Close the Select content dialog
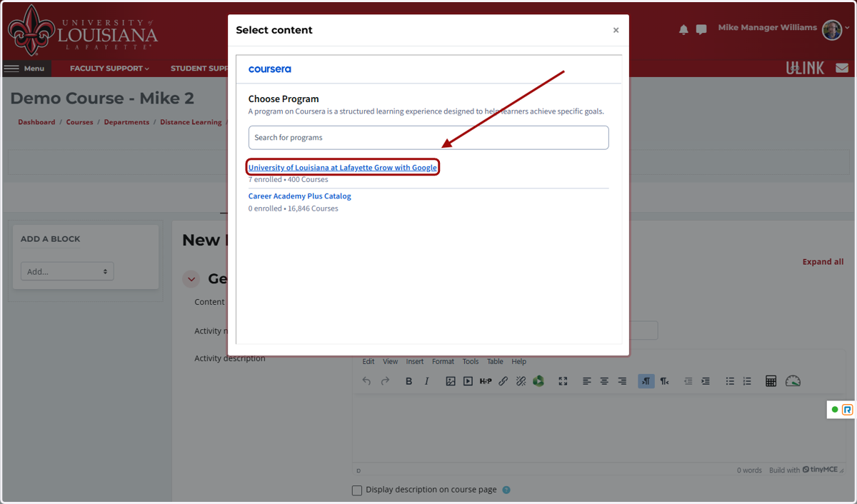This screenshot has width=857, height=504. tap(616, 30)
